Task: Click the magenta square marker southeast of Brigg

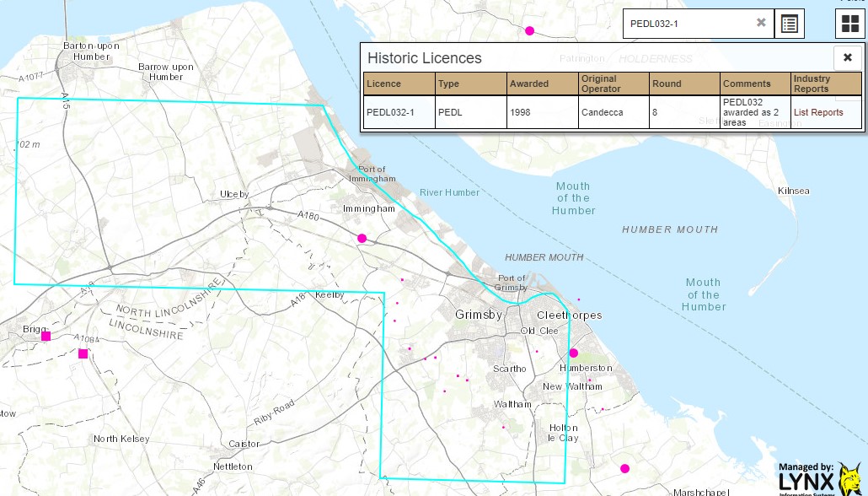Action: (x=83, y=353)
